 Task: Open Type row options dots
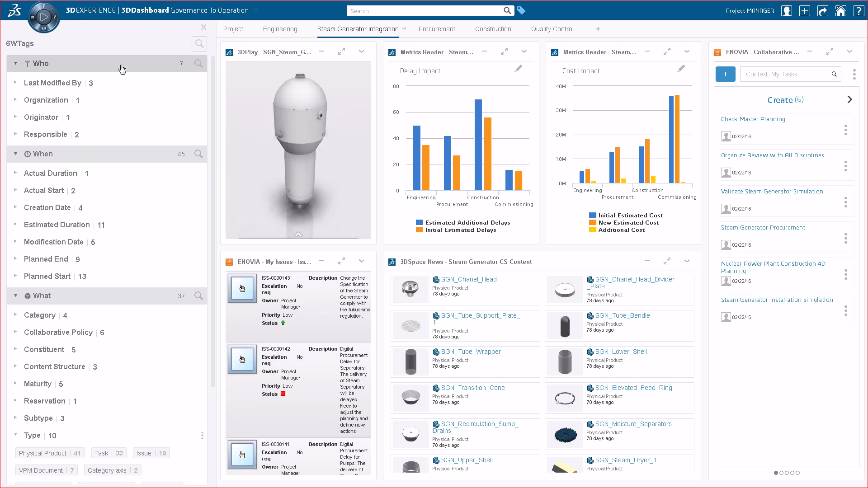tap(202, 436)
